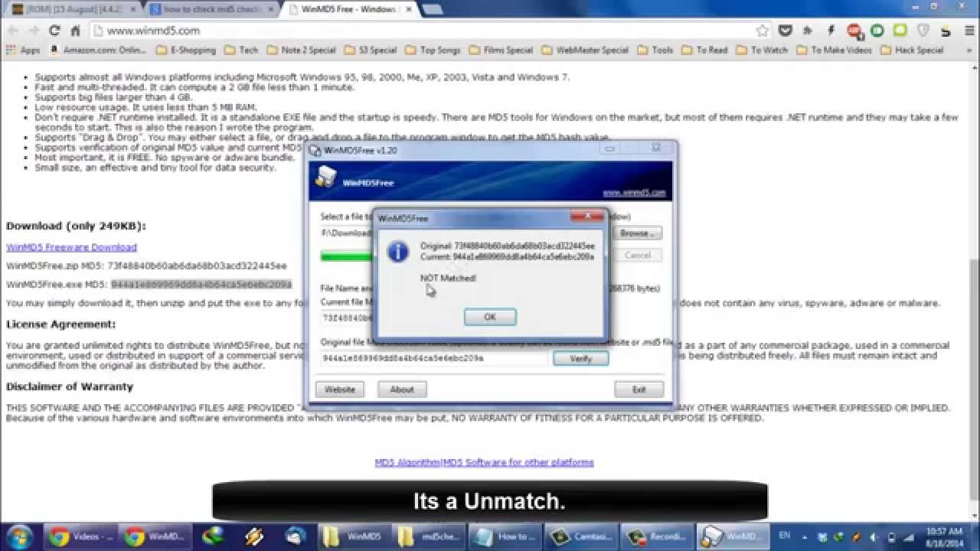Open the Amazon.com bookmark
This screenshot has height=551, width=980.
pyautogui.click(x=98, y=50)
